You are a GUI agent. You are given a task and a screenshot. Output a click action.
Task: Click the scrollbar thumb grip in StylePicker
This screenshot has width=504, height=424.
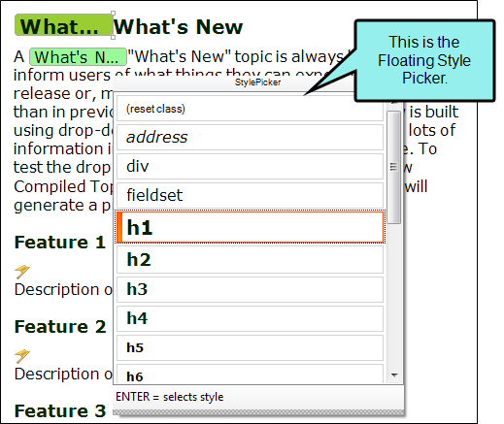tap(393, 167)
